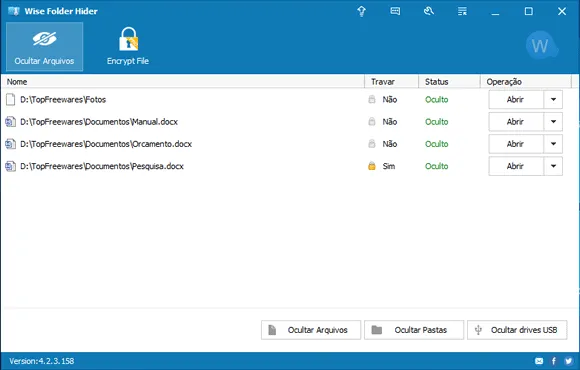This screenshot has width=580, height=370.
Task: Click the upgrade arrow icon in title bar
Action: (361, 11)
